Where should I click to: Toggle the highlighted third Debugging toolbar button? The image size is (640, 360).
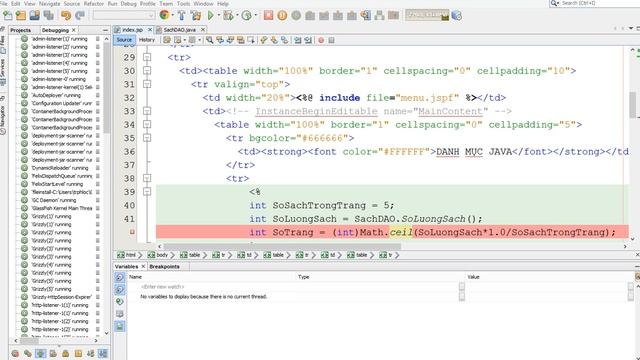[x=40, y=353]
